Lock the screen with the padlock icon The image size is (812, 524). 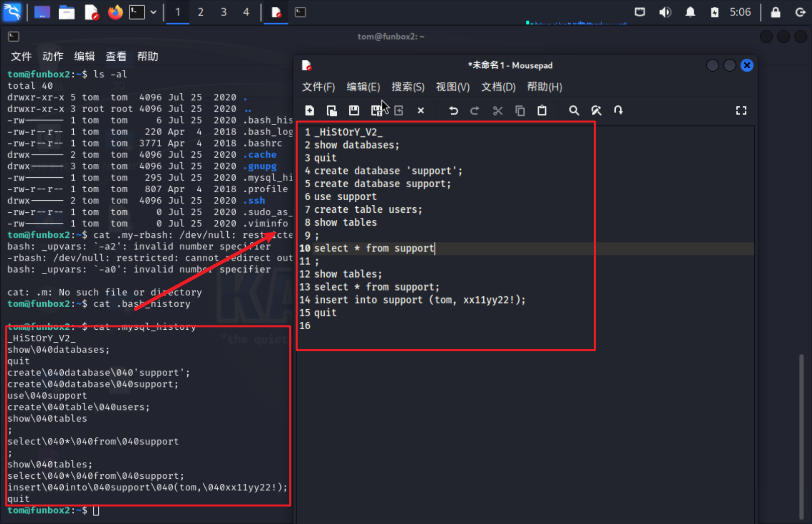pos(775,12)
